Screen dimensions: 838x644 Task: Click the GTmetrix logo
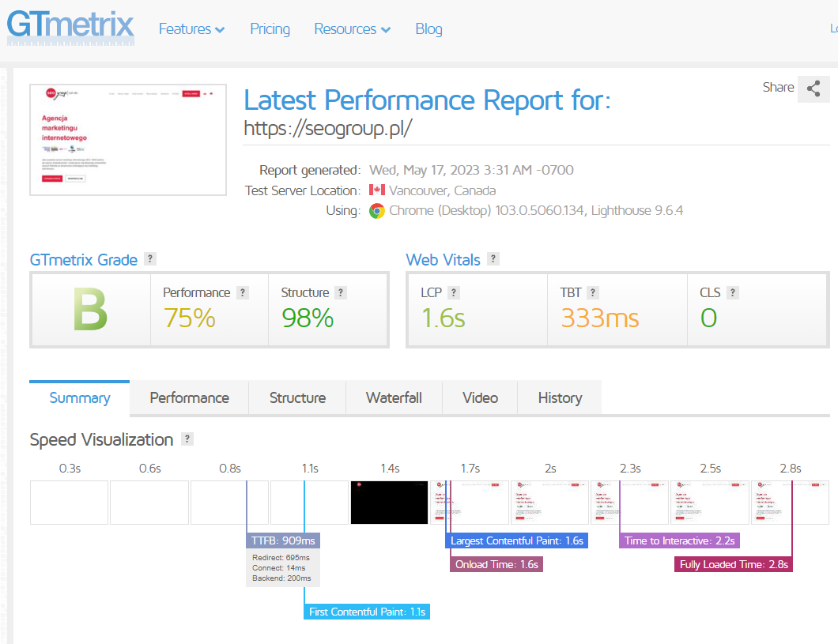(x=70, y=27)
